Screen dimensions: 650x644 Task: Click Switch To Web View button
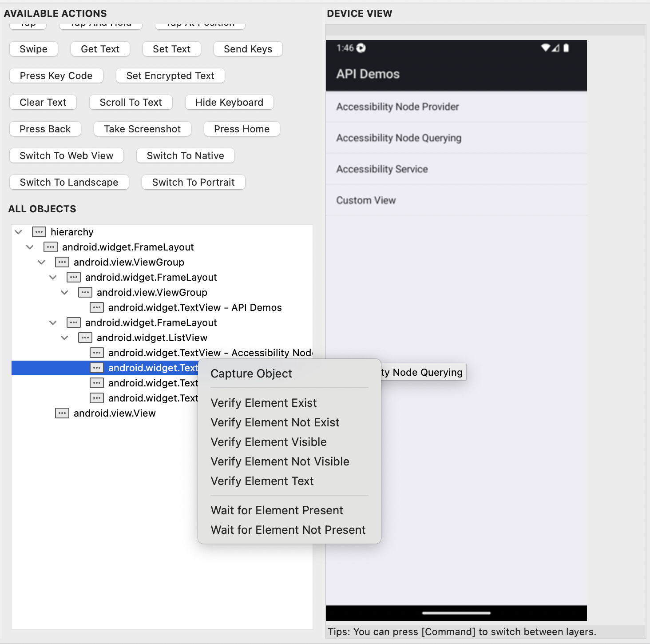tap(67, 155)
